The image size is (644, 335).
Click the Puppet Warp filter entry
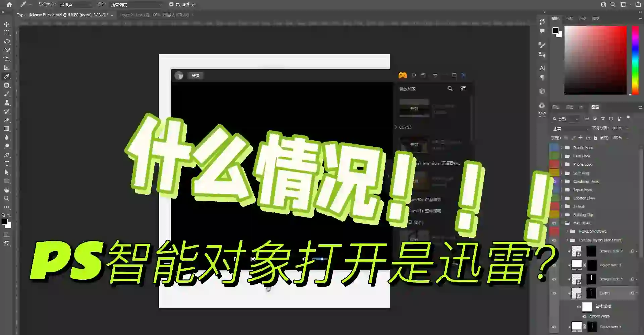[600, 316]
